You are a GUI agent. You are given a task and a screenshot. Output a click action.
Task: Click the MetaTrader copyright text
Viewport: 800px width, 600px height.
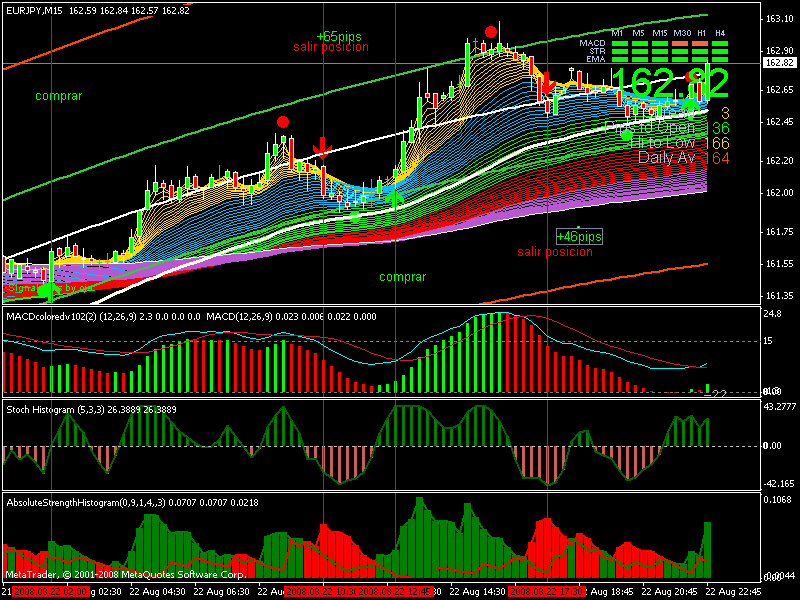tap(125, 575)
